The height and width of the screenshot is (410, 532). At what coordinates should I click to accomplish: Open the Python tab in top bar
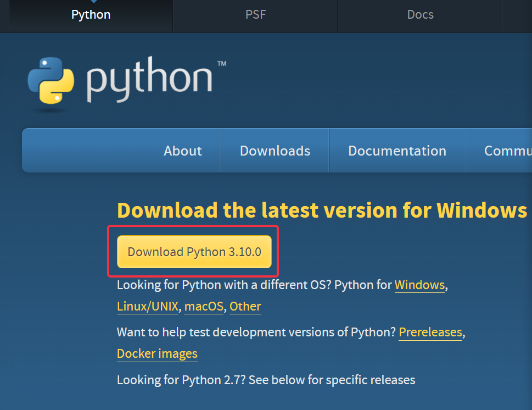pyautogui.click(x=91, y=15)
